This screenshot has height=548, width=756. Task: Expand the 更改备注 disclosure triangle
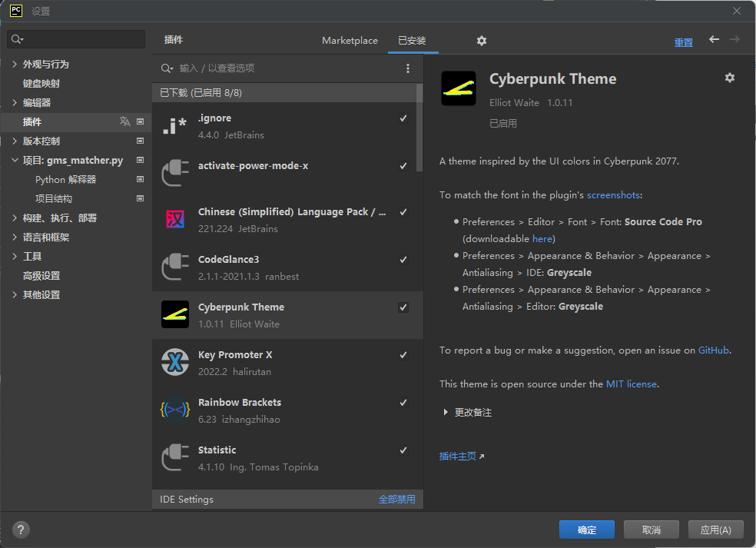446,413
